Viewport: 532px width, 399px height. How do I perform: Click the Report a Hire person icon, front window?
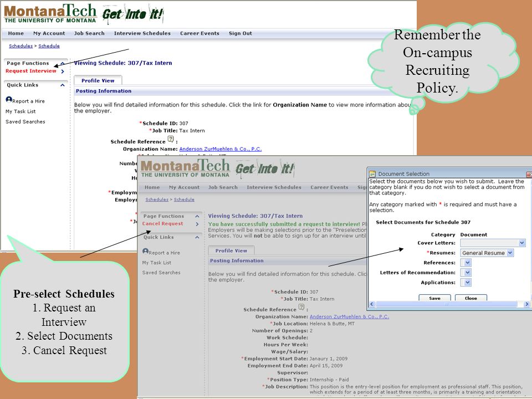(x=146, y=251)
